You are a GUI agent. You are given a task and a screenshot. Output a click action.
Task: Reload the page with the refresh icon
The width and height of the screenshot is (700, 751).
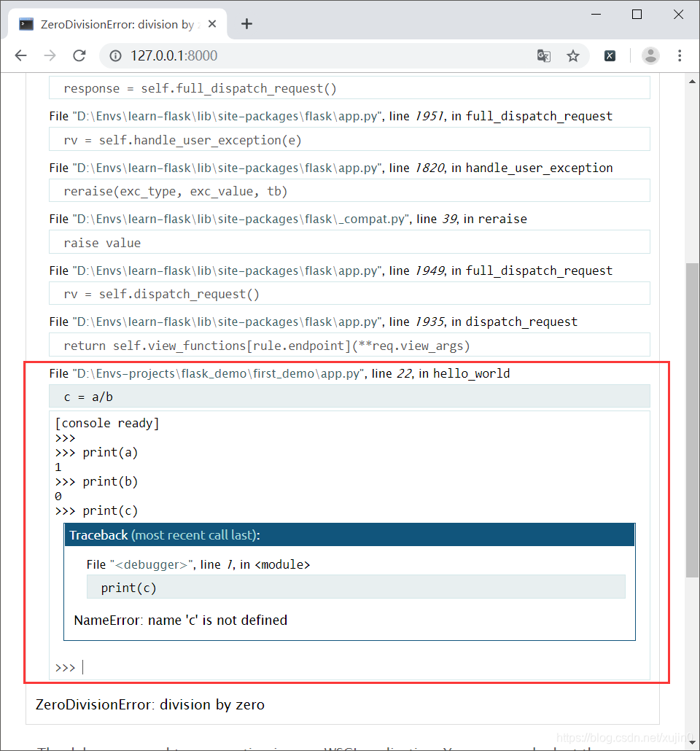click(x=79, y=55)
